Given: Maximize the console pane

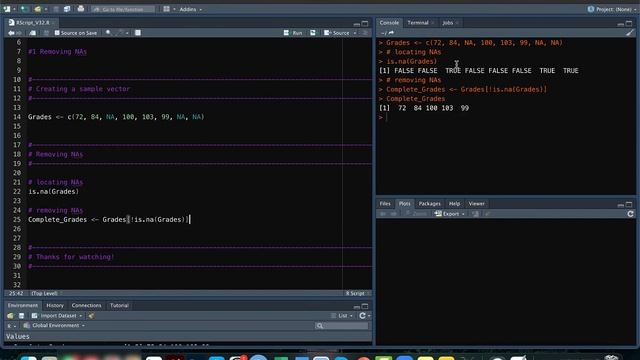Looking at the screenshot, I should click(629, 23).
